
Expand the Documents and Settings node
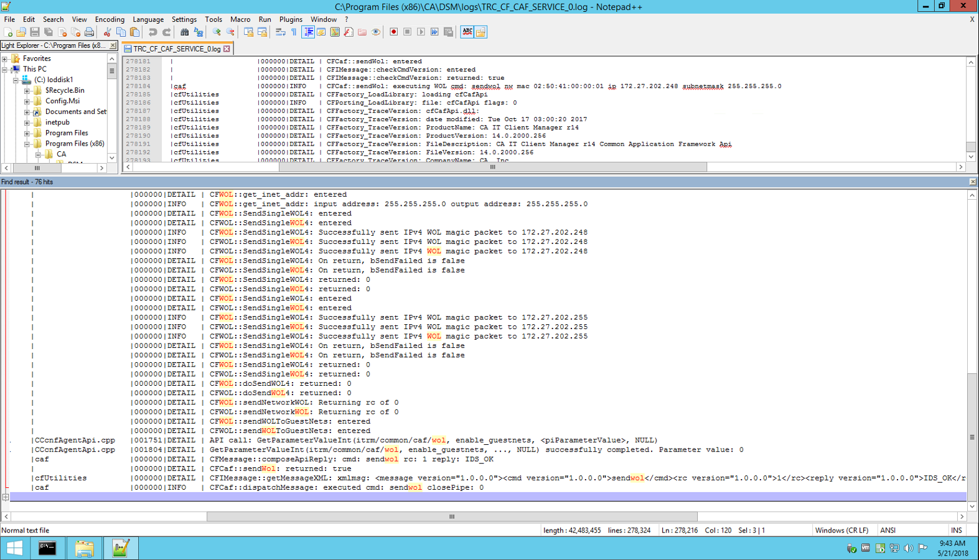27,112
